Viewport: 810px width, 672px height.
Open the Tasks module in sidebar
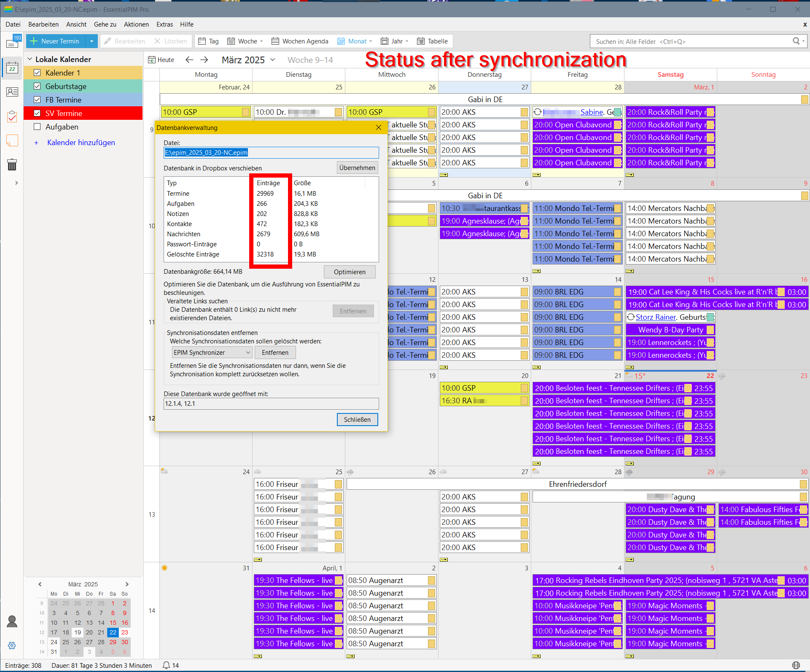tap(12, 116)
